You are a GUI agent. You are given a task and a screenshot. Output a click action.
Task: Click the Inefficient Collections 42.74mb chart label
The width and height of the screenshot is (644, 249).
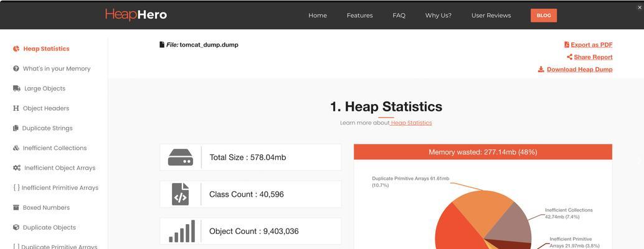[569, 214]
